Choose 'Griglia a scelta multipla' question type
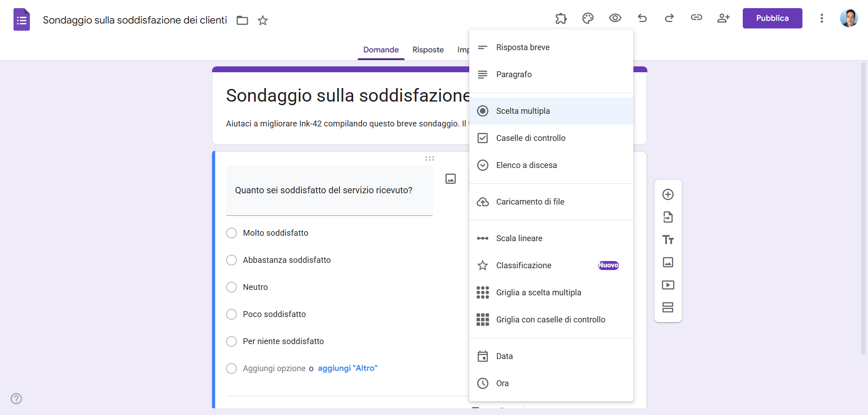868x415 pixels. click(x=539, y=293)
